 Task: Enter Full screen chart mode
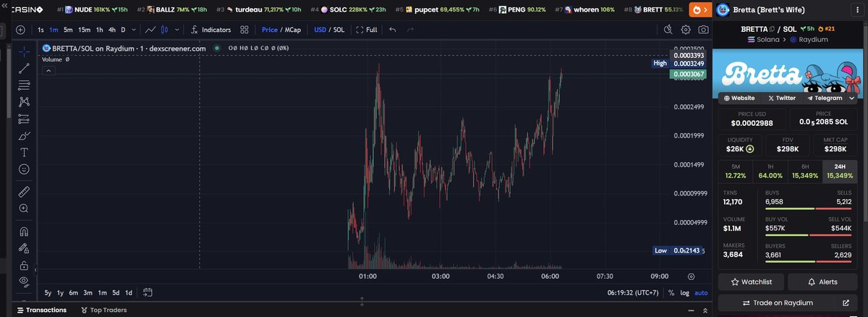(x=367, y=30)
